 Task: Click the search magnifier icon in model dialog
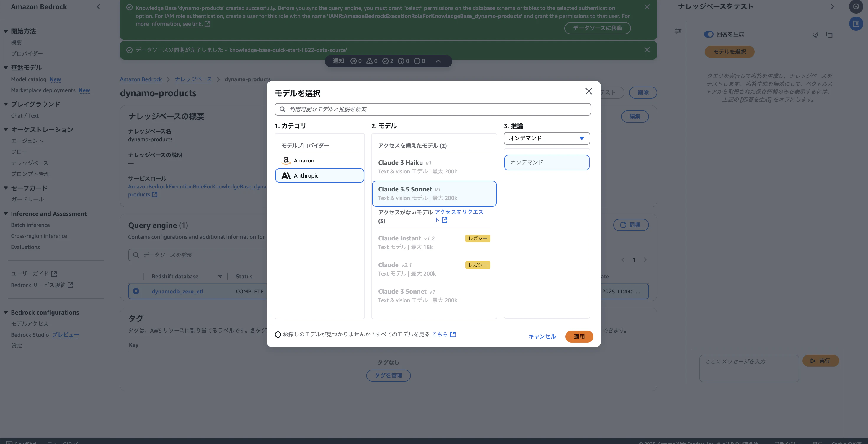[283, 109]
